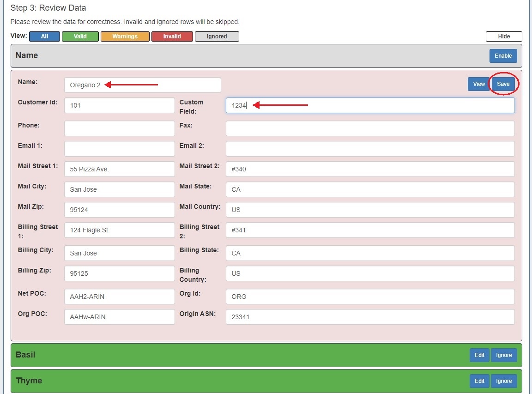Edit the Basil row
Image resolution: width=532 pixels, height=394 pixels.
coord(479,355)
